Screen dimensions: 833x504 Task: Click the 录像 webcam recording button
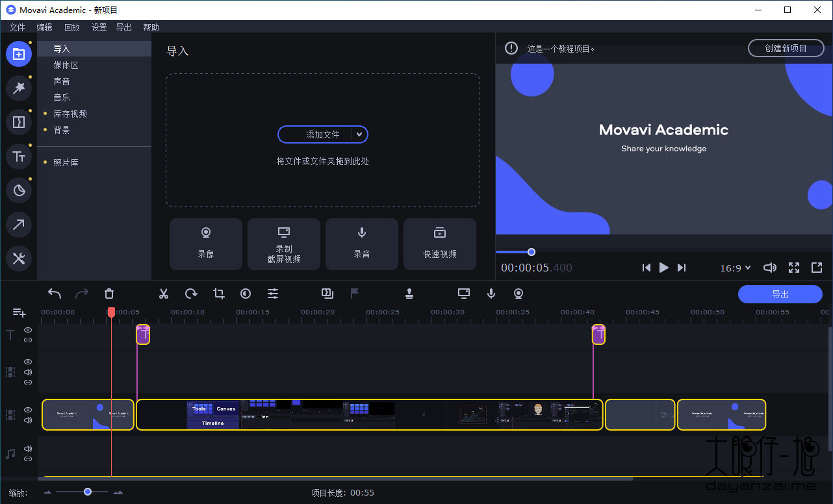(x=206, y=244)
